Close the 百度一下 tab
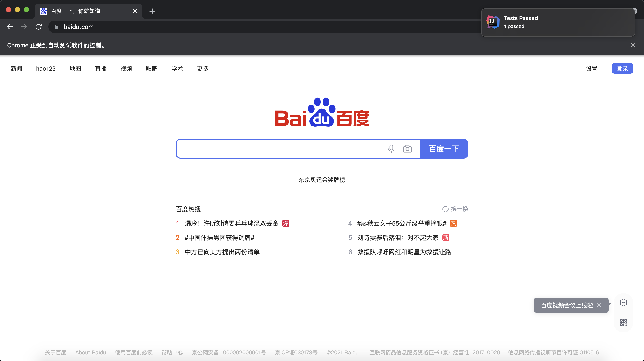Image resolution: width=644 pixels, height=361 pixels. pos(135,11)
